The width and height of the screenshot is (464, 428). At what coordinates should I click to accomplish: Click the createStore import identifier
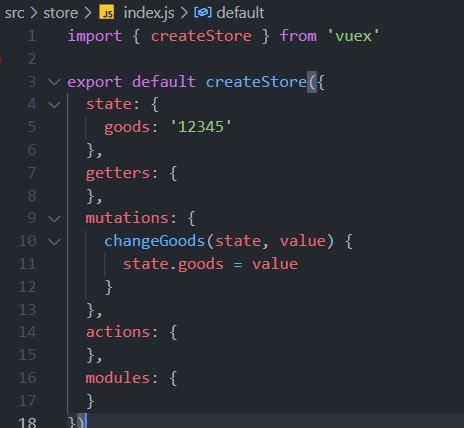click(201, 36)
